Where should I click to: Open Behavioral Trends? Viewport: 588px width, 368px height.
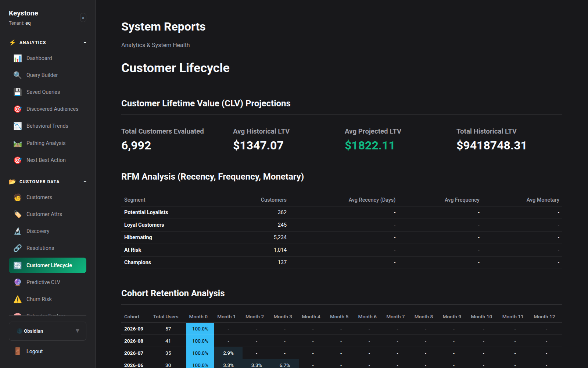(47, 126)
